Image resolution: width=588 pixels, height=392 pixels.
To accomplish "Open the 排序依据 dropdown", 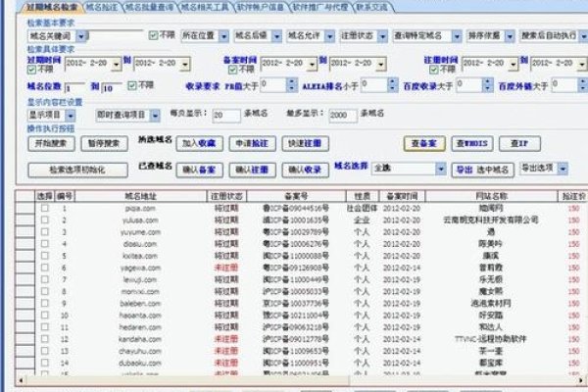I will 510,36.
